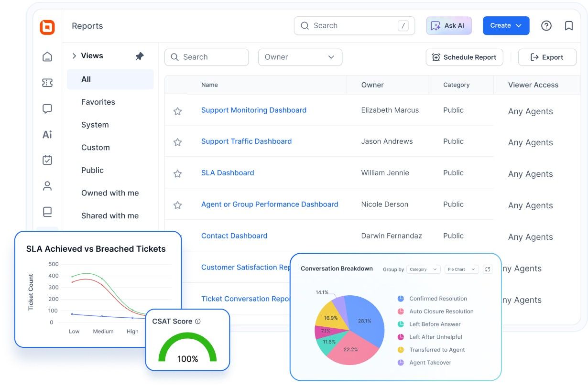Click the pin icon beside Views
588x387 pixels.
140,56
